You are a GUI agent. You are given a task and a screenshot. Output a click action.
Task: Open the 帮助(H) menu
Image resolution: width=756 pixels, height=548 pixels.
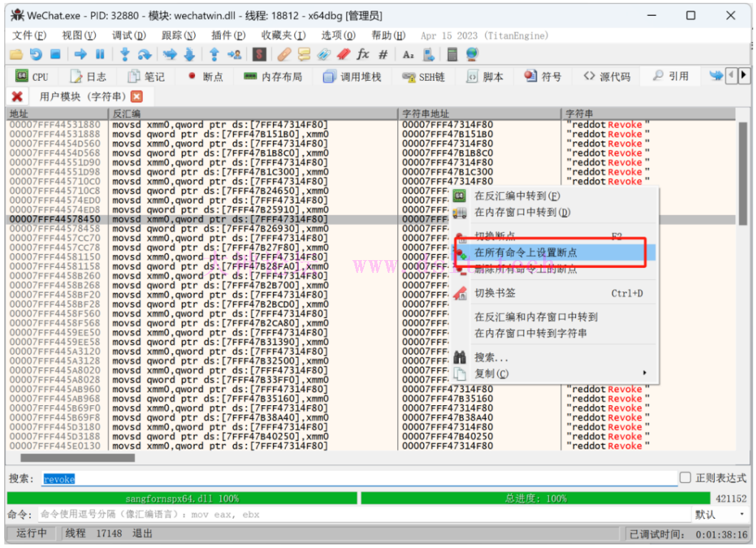pos(388,36)
